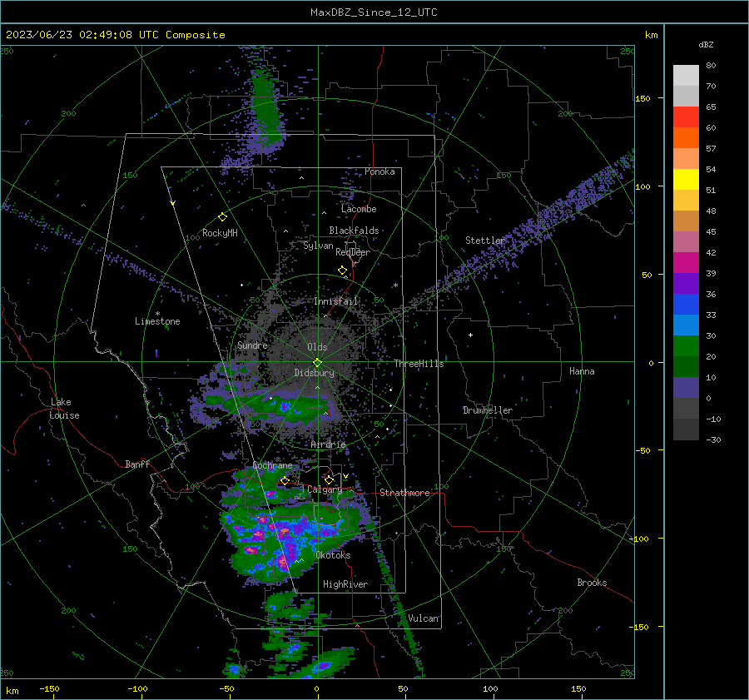Pick the purple 36–39 dBZ legend swatch
749x700 pixels.
pos(686,283)
